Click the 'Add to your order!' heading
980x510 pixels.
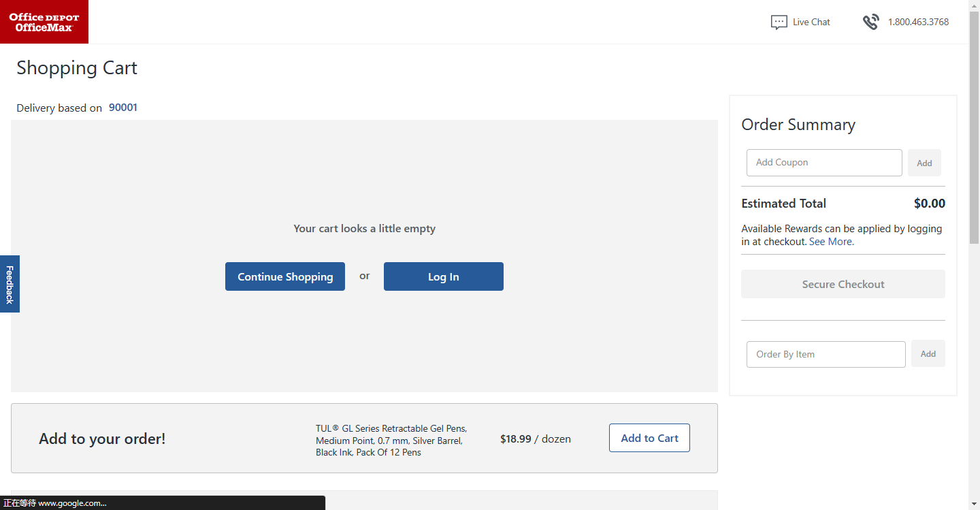tap(102, 439)
